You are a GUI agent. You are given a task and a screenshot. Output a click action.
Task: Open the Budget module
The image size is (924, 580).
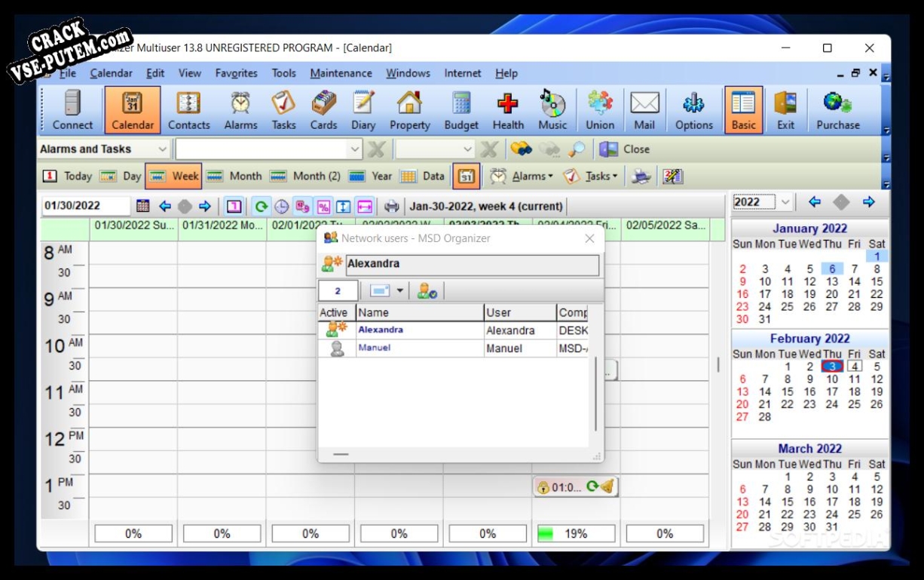tap(461, 110)
